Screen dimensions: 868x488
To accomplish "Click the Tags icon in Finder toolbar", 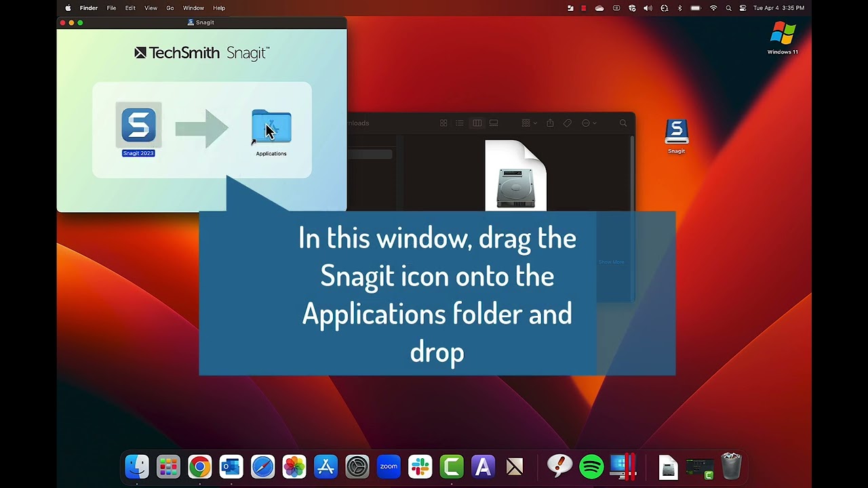I will point(568,123).
